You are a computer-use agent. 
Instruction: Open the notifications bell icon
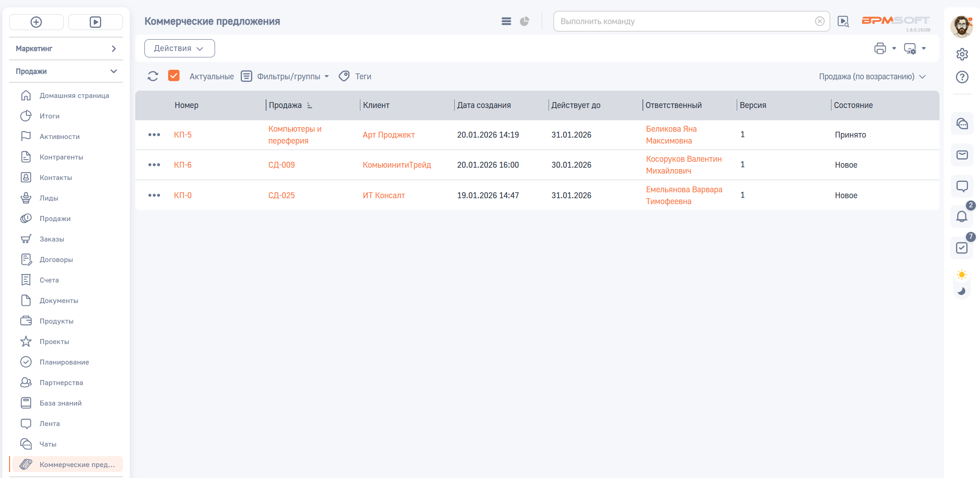click(x=961, y=216)
